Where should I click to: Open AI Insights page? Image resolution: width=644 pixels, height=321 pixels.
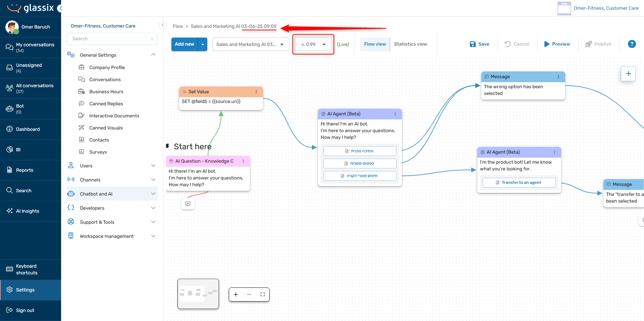(x=31, y=211)
